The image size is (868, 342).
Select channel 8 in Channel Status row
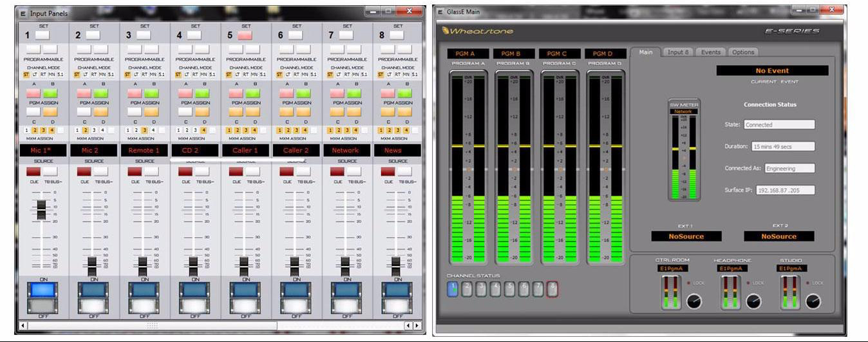click(552, 289)
